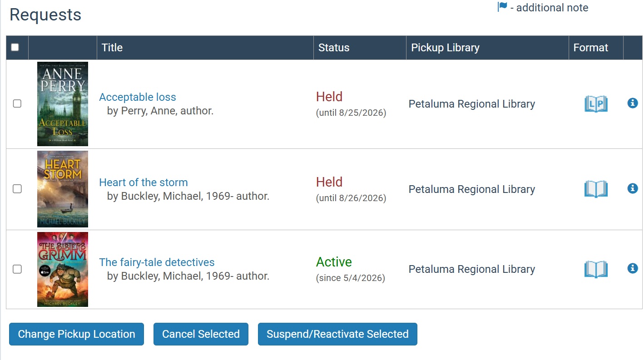Click the Change Pickup Location button
The image size is (644, 360).
[x=76, y=334]
